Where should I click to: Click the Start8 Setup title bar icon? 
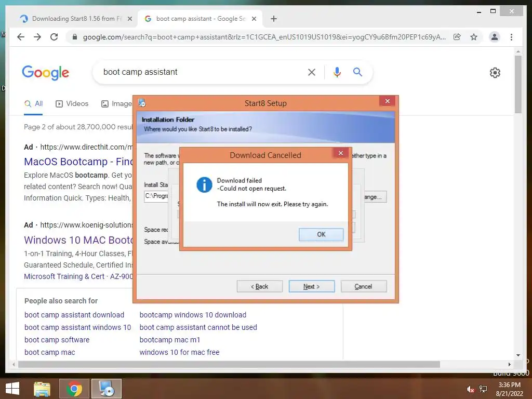point(142,103)
